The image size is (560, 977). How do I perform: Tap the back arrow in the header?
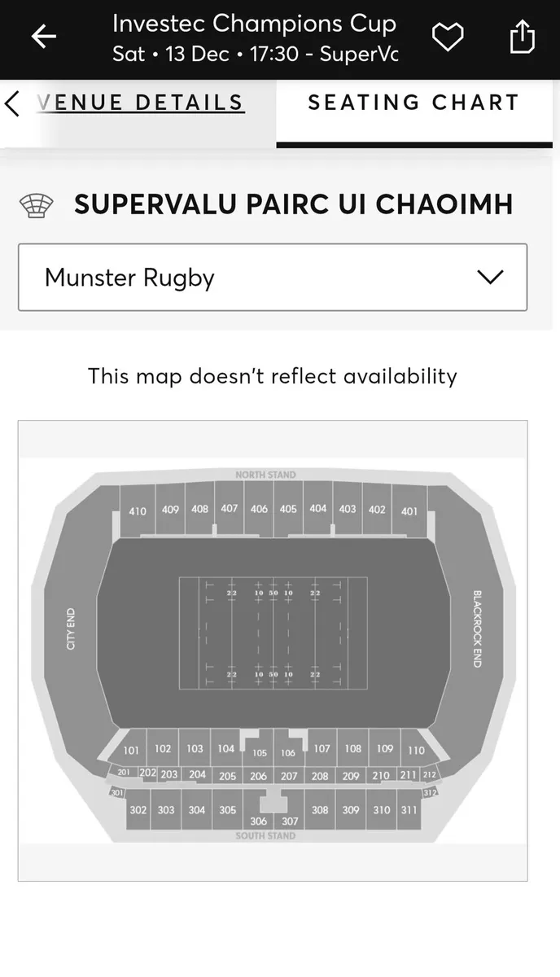tap(43, 36)
